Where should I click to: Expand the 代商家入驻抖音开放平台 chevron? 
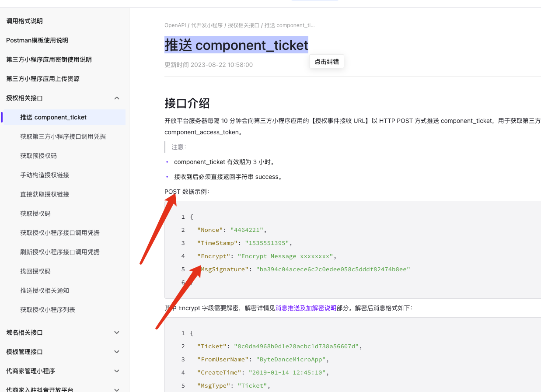(117, 389)
